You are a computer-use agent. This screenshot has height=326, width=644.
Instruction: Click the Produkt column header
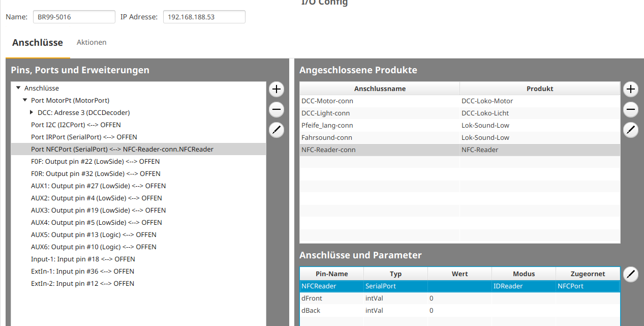(x=539, y=88)
